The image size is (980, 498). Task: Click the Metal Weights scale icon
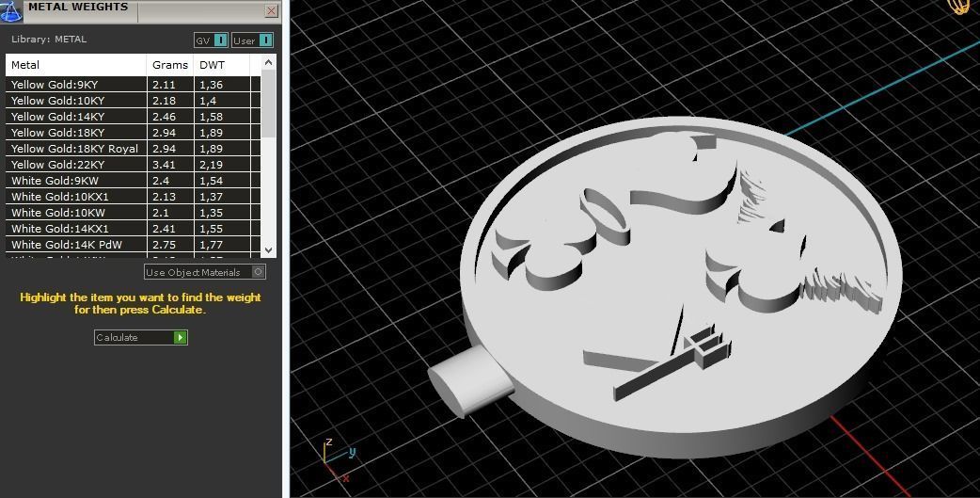point(10,11)
